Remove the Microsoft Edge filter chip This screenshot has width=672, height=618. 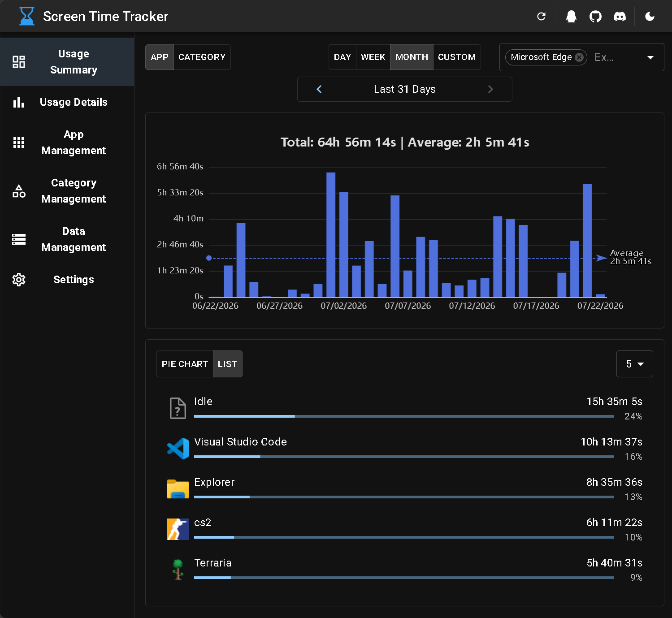[579, 57]
